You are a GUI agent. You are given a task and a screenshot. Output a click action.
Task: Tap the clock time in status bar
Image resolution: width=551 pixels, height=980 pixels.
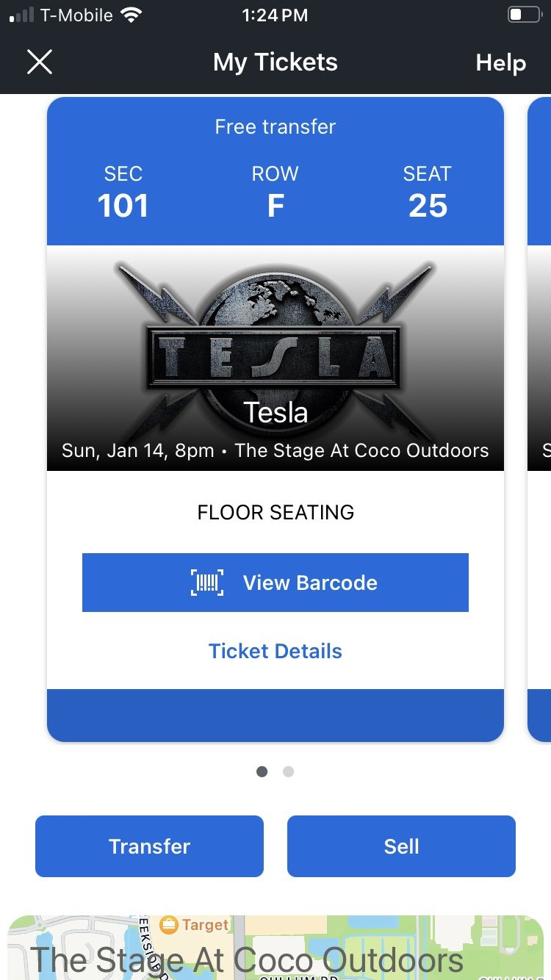(275, 15)
